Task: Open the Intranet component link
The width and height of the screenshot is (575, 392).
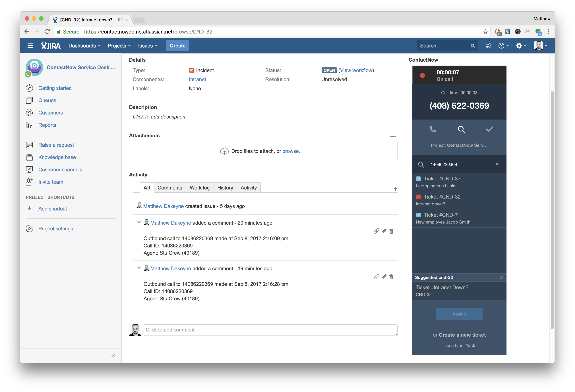Action: click(197, 79)
